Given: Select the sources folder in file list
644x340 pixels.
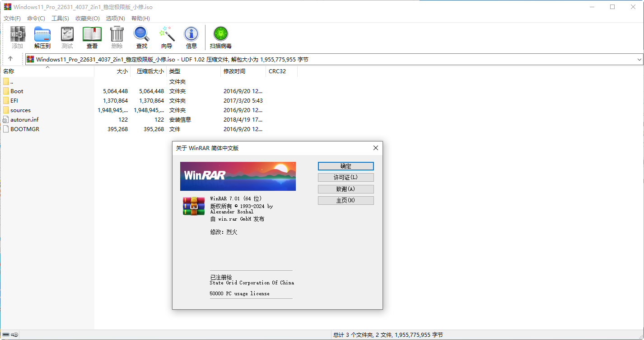Looking at the screenshot, I should pyautogui.click(x=19, y=110).
